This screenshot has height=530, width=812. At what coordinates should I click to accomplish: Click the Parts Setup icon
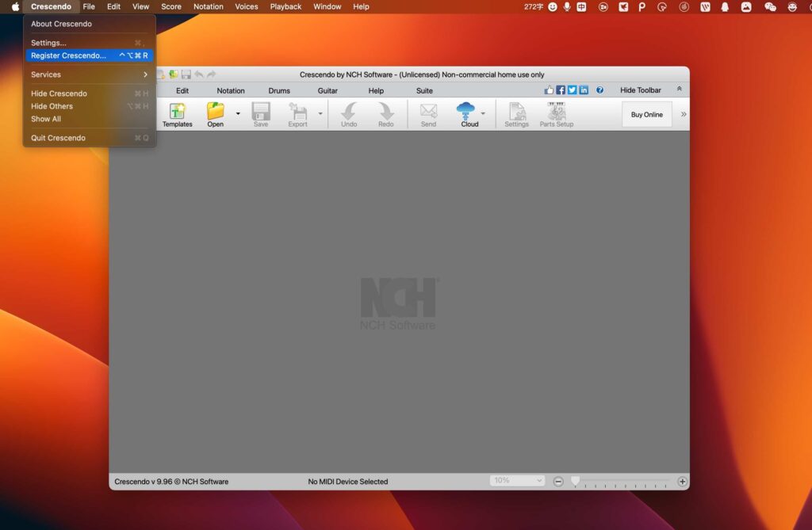coord(556,114)
